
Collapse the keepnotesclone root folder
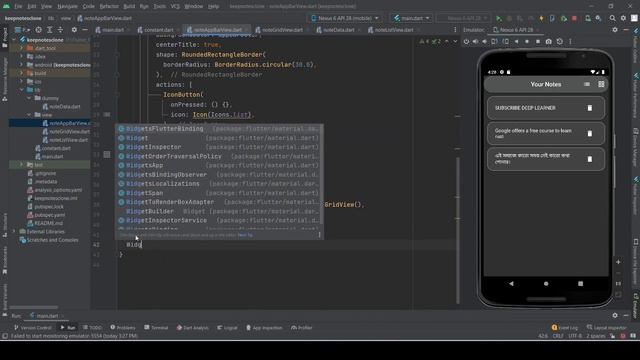coord(14,40)
